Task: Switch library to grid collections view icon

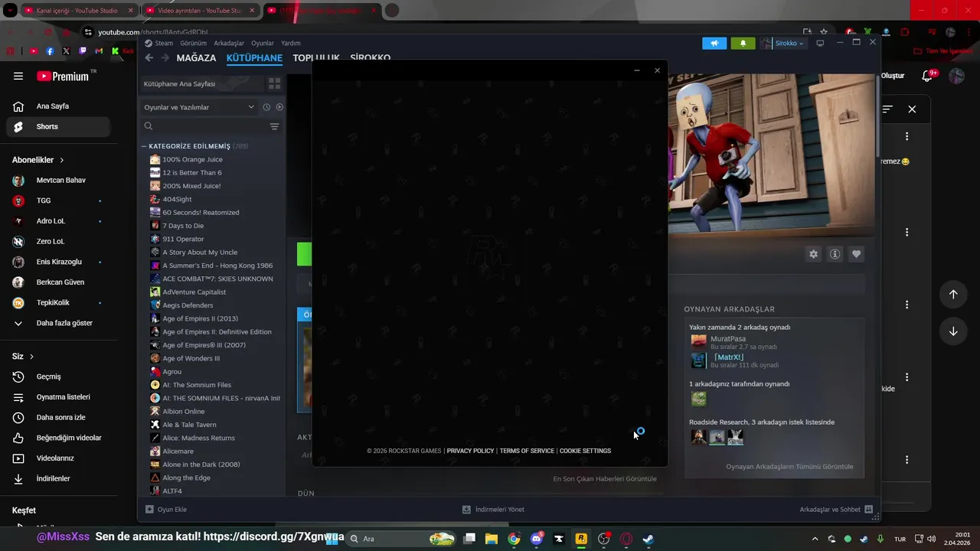Action: point(275,83)
